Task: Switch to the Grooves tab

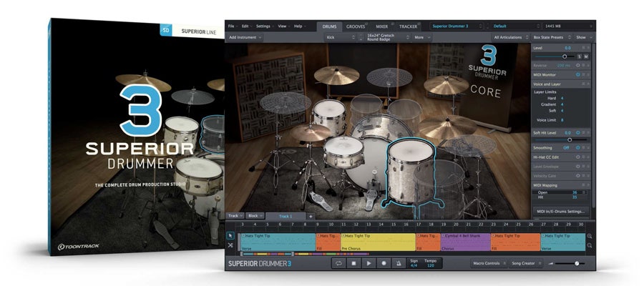Action: [x=356, y=26]
